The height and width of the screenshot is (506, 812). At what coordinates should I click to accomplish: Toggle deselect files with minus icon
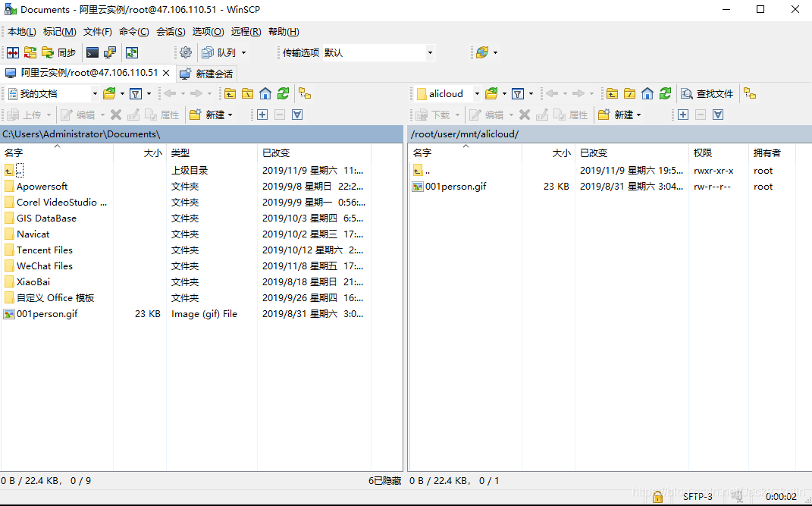click(x=699, y=114)
